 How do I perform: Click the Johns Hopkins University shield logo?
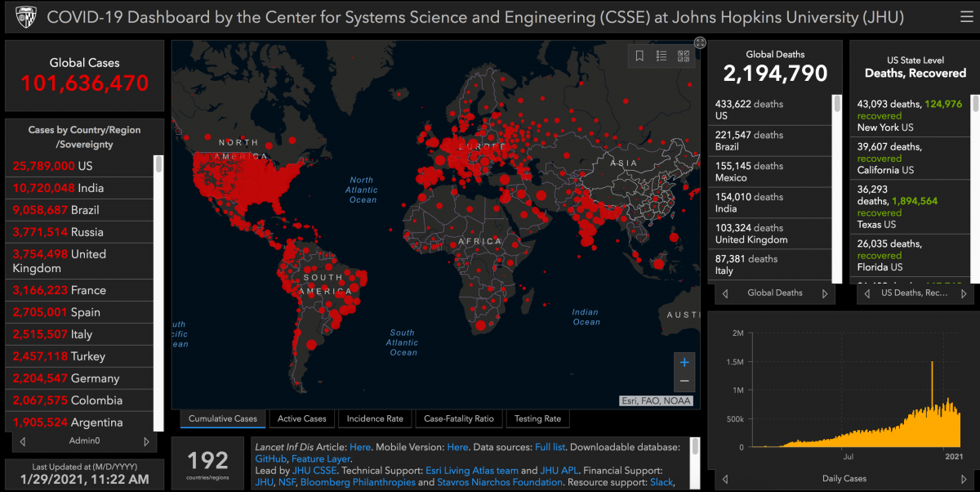pos(25,17)
